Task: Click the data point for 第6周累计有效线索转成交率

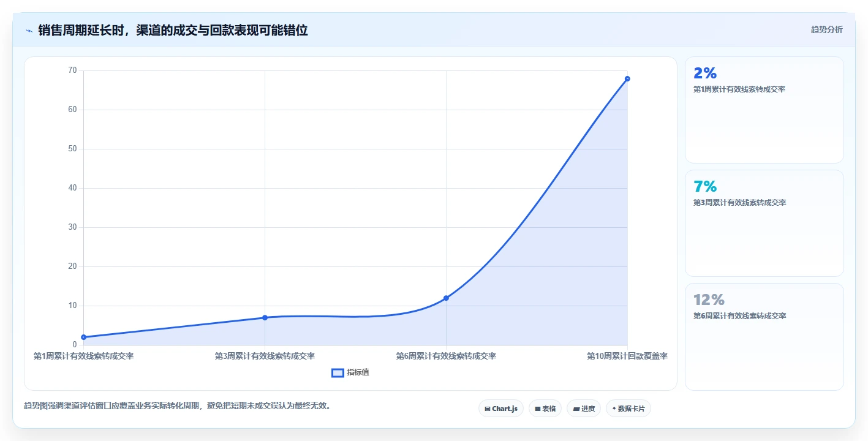Action: 446,298
